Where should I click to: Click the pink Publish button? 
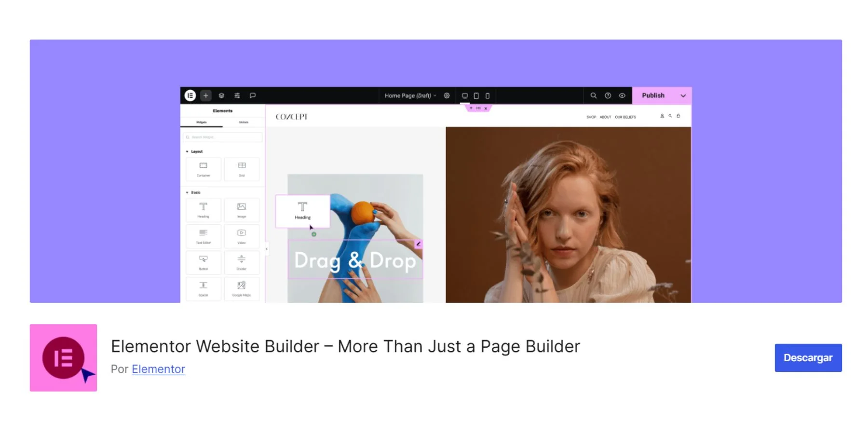652,95
